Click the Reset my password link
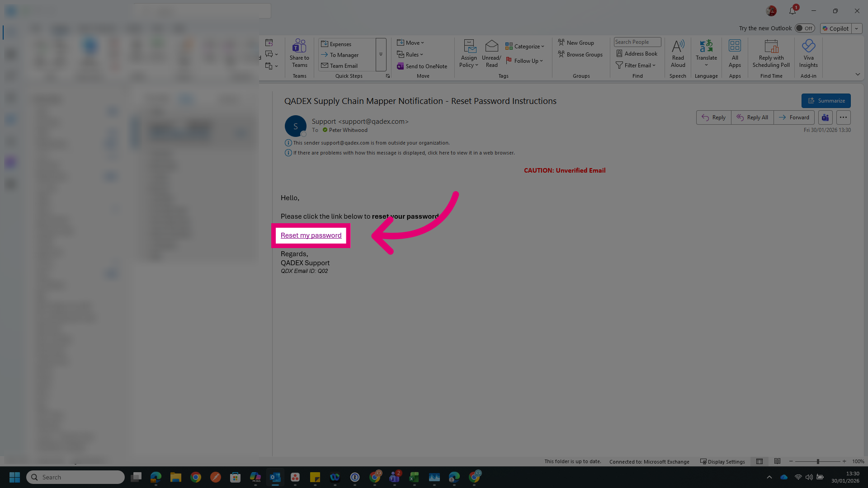This screenshot has width=868, height=488. [x=311, y=235]
